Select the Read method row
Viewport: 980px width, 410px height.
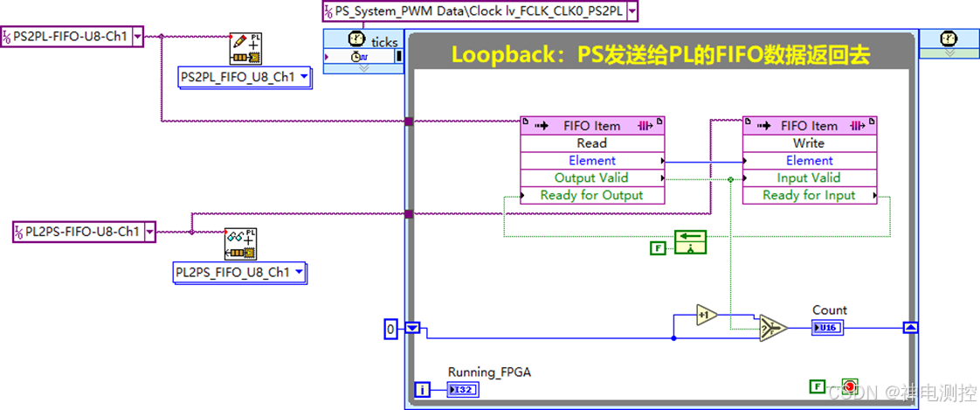592,142
